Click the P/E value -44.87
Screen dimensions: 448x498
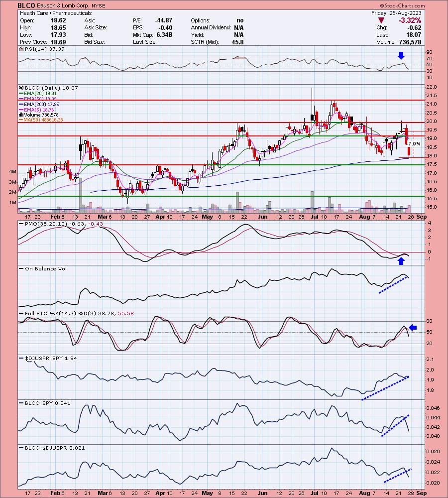point(163,20)
